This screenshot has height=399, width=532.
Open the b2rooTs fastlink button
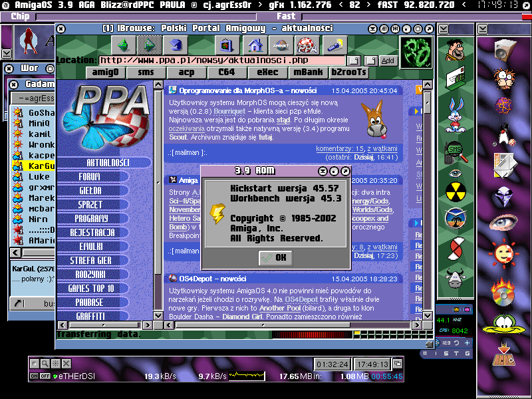click(348, 72)
